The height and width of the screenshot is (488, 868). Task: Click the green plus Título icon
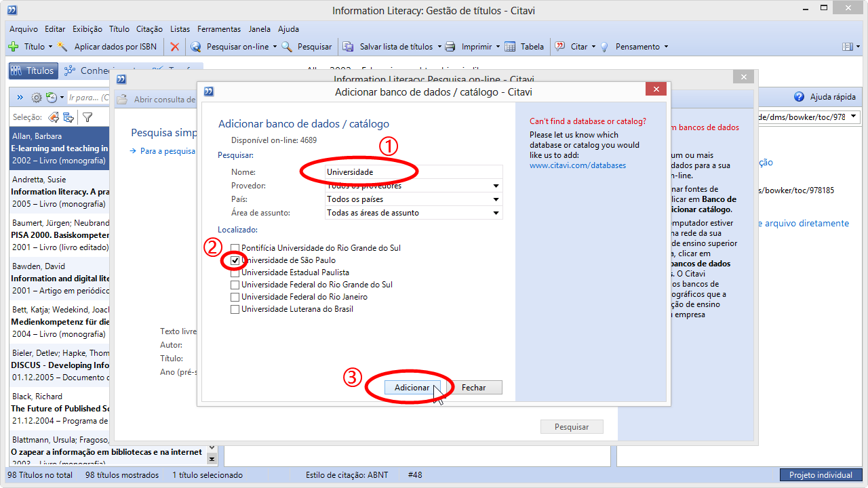13,47
